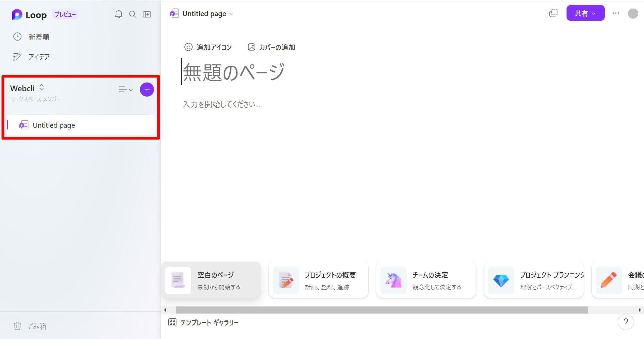Click 追加アイコン to add icon
Image resolution: width=644 pixels, height=339 pixels.
tap(208, 47)
